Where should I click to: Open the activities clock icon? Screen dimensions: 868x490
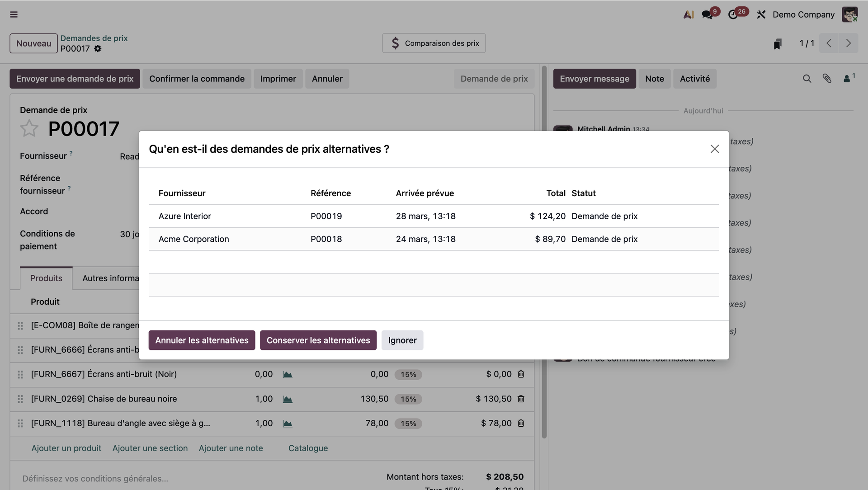[x=733, y=14]
